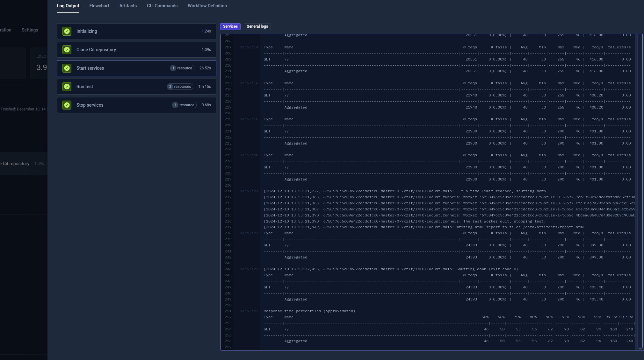Click the check status icon on Start services
This screenshot has height=360, width=644.
pyautogui.click(x=67, y=68)
